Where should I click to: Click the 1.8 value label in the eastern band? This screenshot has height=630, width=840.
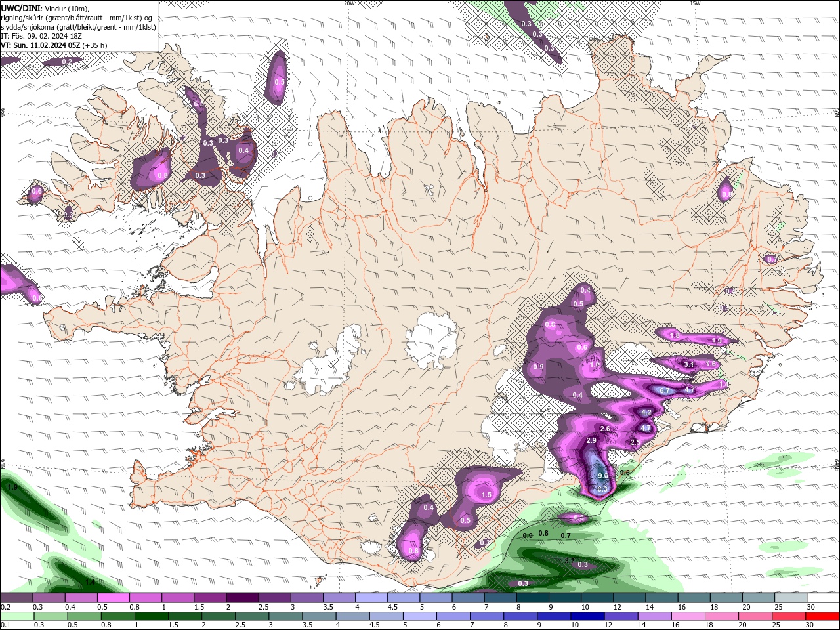pos(675,335)
